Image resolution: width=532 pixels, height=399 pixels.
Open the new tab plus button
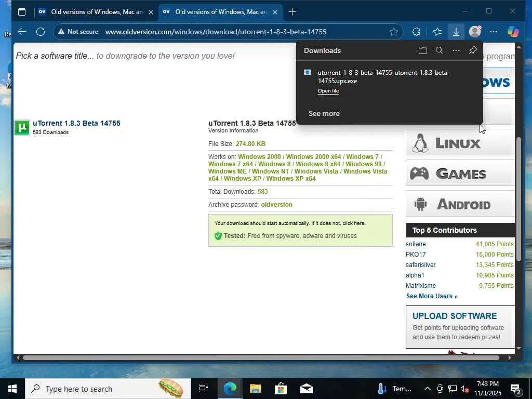pos(292,12)
